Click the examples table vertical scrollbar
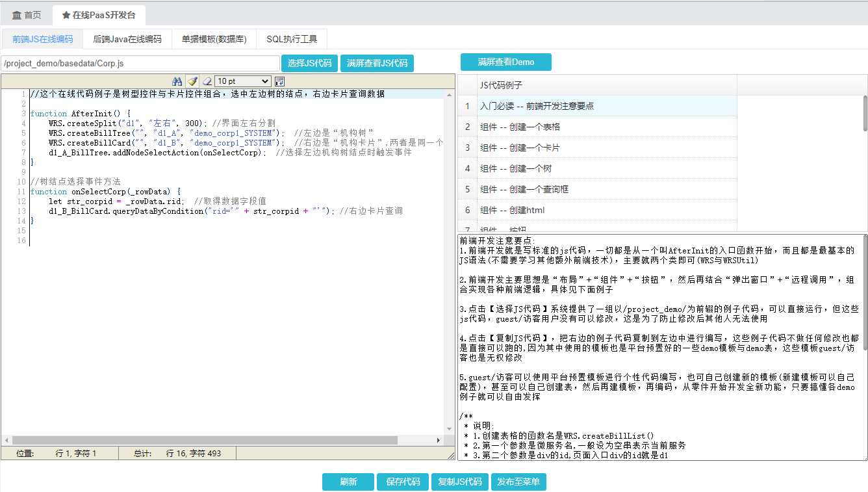Viewport: 868px width, 492px height. (x=865, y=113)
